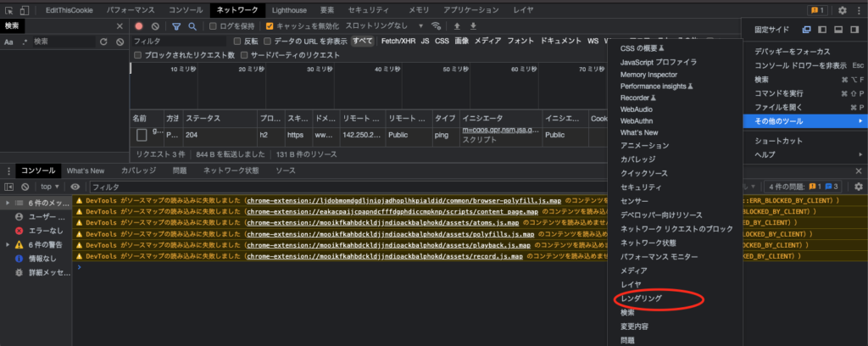Open DevTools settings gear icon
This screenshot has width=868, height=346.
point(843,10)
